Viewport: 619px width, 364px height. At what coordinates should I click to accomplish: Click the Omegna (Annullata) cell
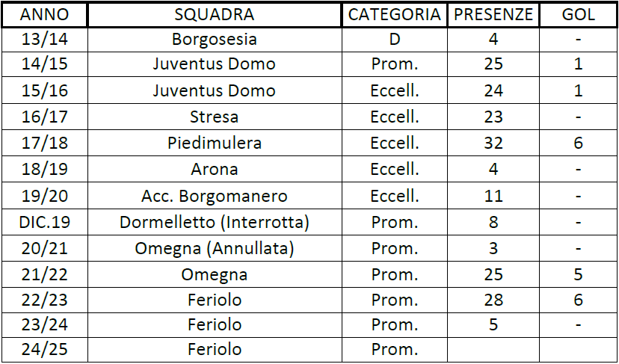215,249
